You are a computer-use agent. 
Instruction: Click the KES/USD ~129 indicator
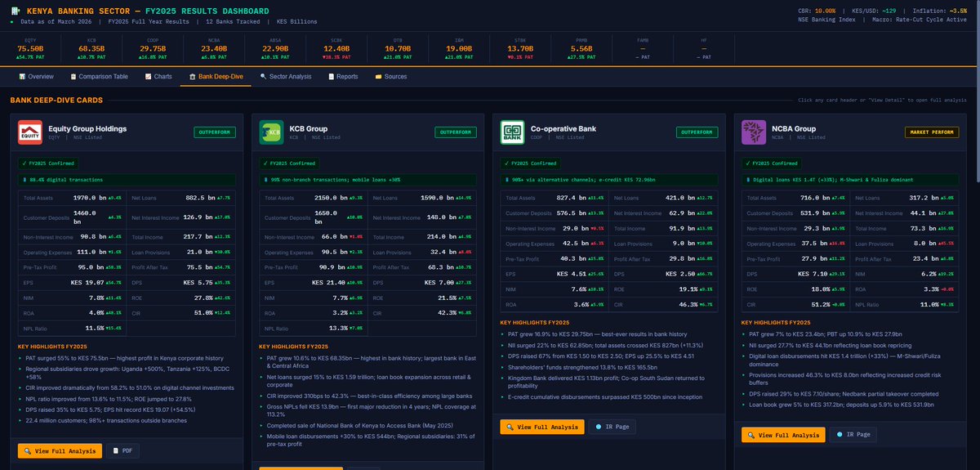pos(873,10)
